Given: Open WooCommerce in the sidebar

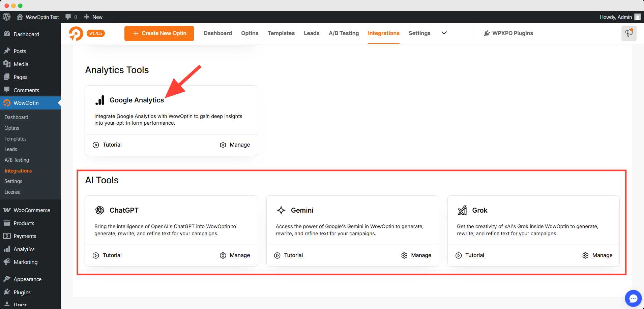Looking at the screenshot, I should [30, 210].
